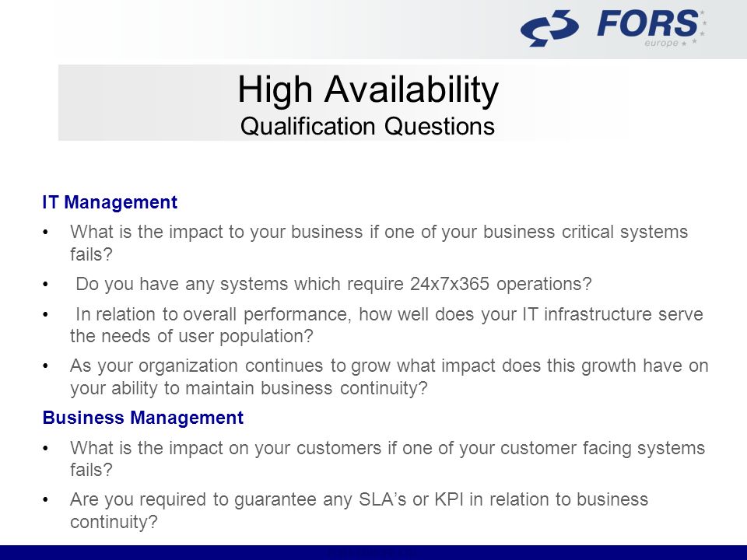Click the question about SLA's or KPI guarantees

tap(359, 510)
